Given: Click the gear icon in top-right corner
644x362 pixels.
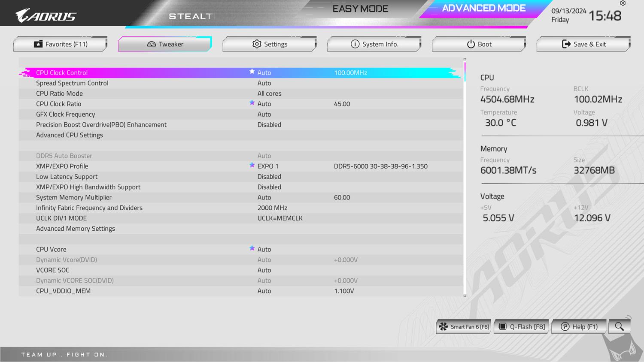Looking at the screenshot, I should [x=623, y=3].
